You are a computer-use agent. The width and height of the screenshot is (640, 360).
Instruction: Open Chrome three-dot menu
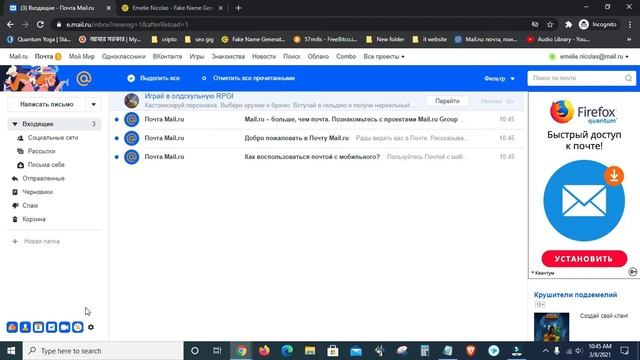click(630, 24)
